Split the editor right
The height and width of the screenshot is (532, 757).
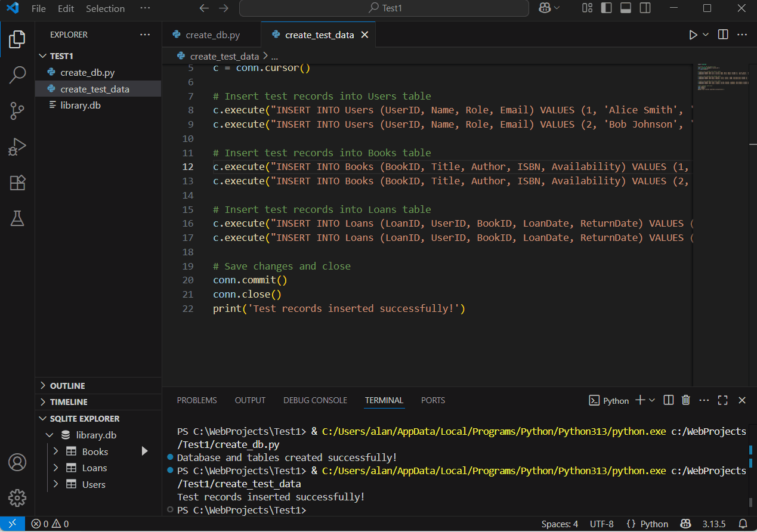[x=723, y=35]
